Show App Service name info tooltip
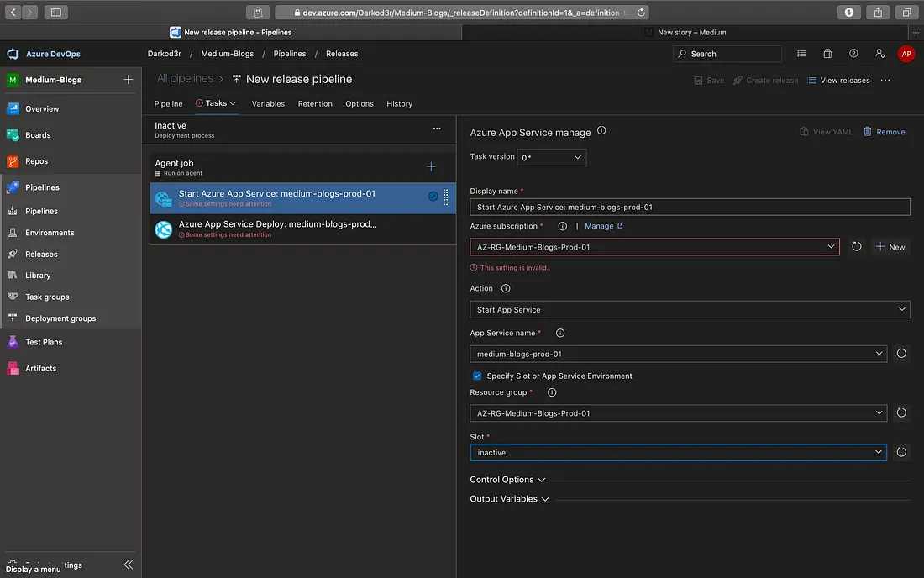This screenshot has width=924, height=578. [x=559, y=334]
